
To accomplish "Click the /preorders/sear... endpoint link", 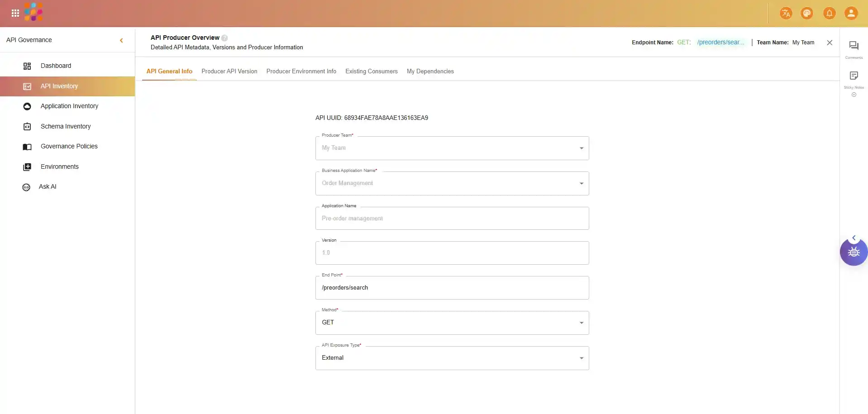I will (x=720, y=43).
